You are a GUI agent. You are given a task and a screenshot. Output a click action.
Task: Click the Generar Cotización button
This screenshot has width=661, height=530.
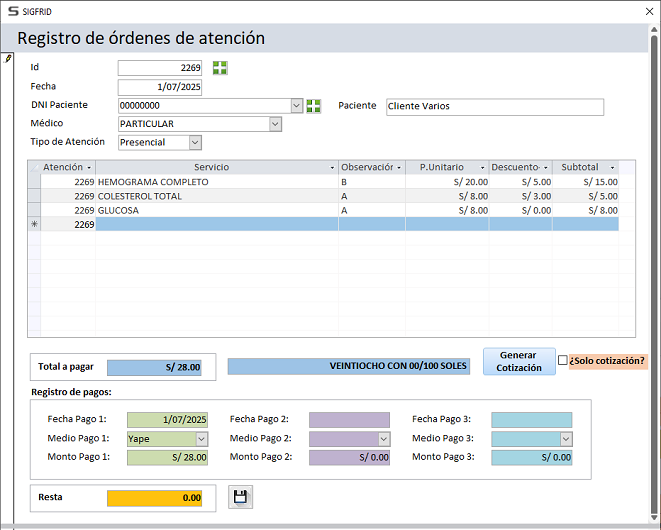tap(518, 361)
